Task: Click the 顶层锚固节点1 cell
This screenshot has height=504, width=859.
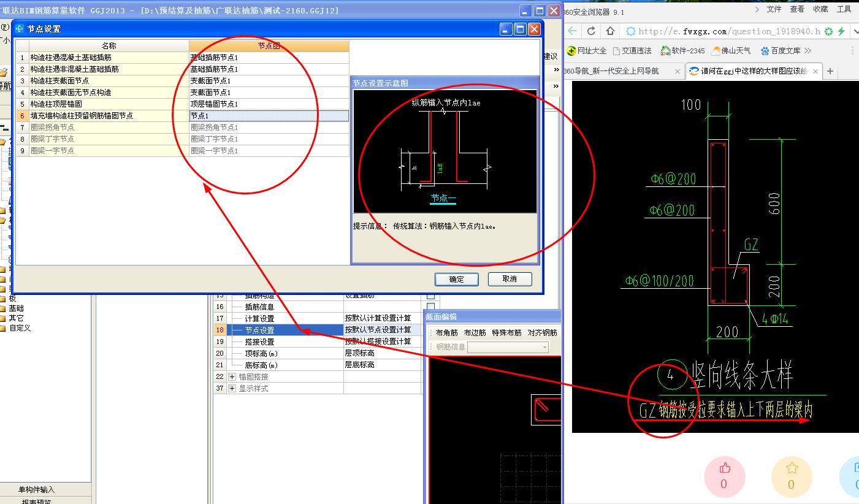Action: tap(269, 104)
